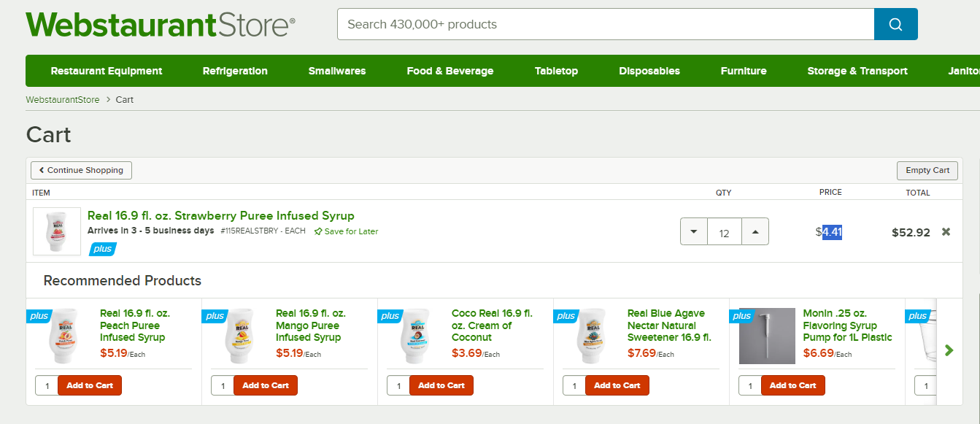Click the total $52.92
The height and width of the screenshot is (424, 980).
click(911, 233)
